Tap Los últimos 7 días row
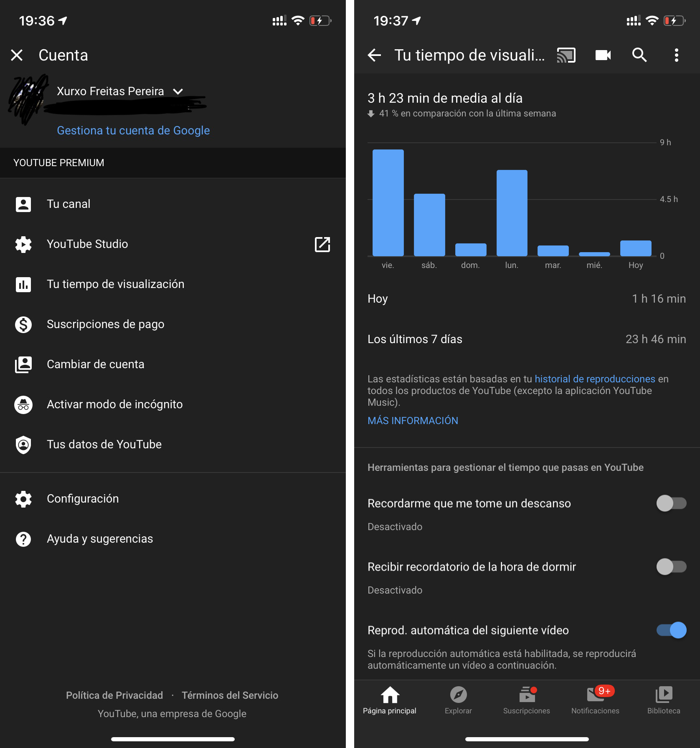The image size is (700, 748). point(527,339)
